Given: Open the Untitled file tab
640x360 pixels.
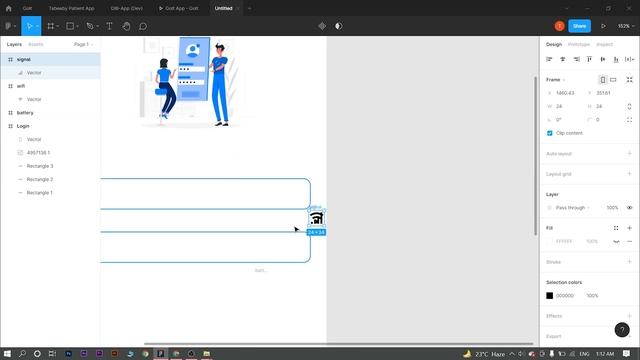Looking at the screenshot, I should point(223,8).
